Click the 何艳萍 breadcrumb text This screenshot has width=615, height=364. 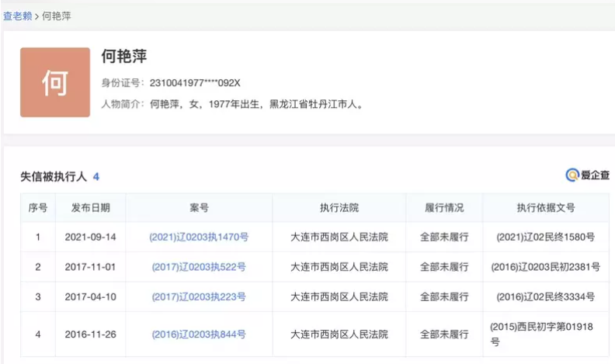[57, 16]
